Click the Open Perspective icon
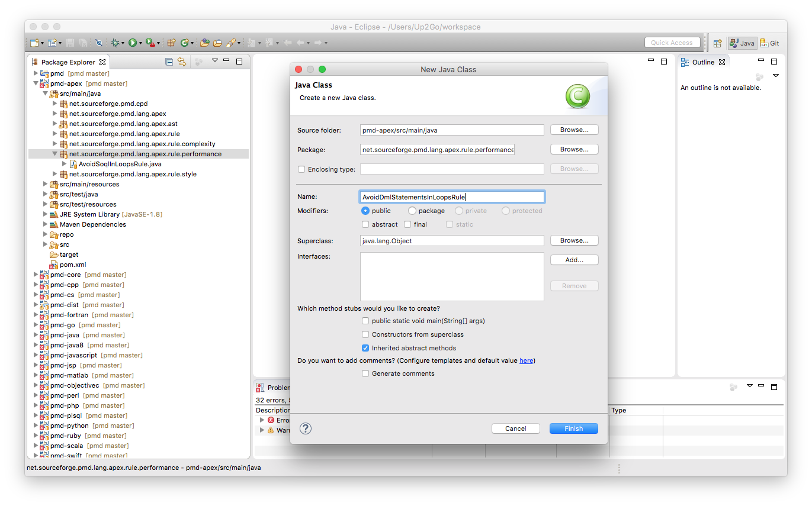The height and width of the screenshot is (506, 812). 717,43
